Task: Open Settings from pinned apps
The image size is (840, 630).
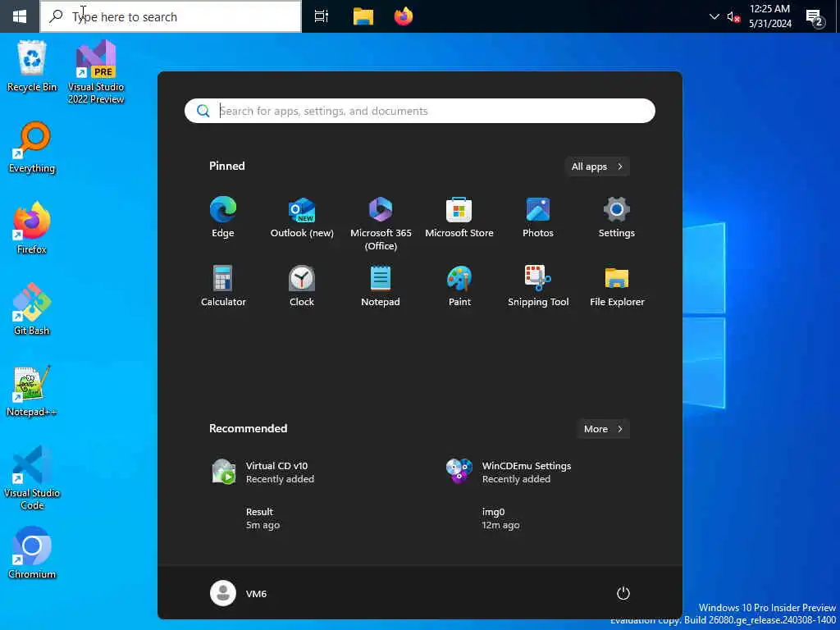Action: coord(616,217)
